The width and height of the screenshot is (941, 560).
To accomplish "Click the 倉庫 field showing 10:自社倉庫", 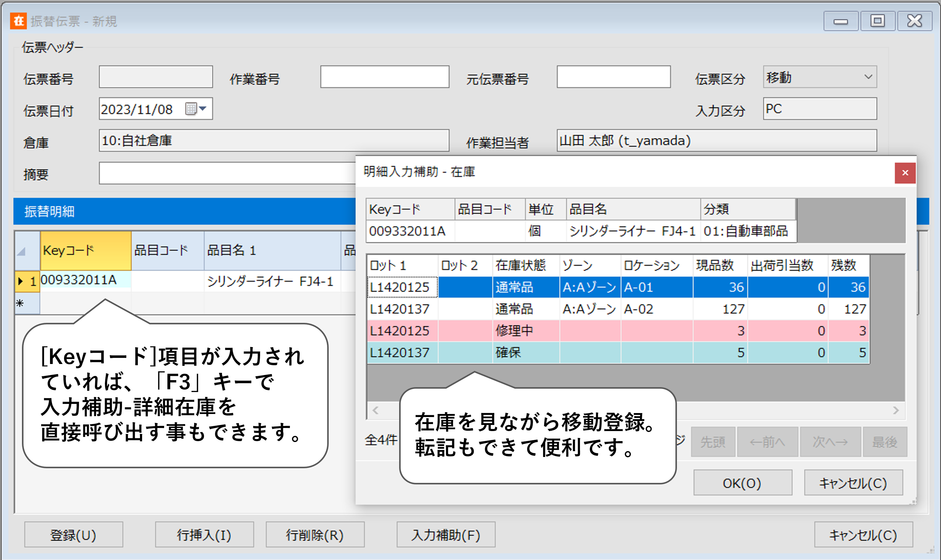I will pos(274,140).
